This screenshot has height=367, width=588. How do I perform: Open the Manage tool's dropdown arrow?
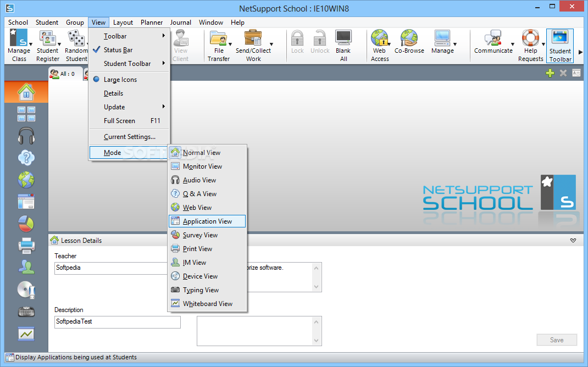click(x=455, y=45)
